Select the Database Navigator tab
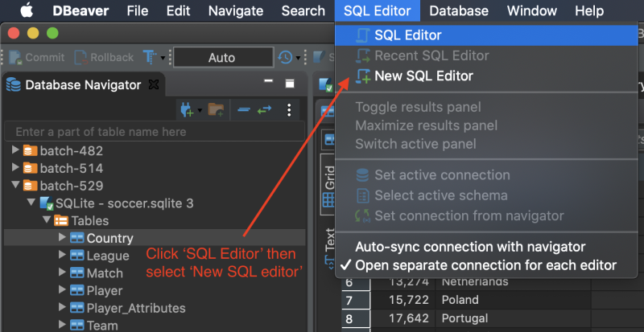The width and height of the screenshot is (644, 332). point(83,85)
